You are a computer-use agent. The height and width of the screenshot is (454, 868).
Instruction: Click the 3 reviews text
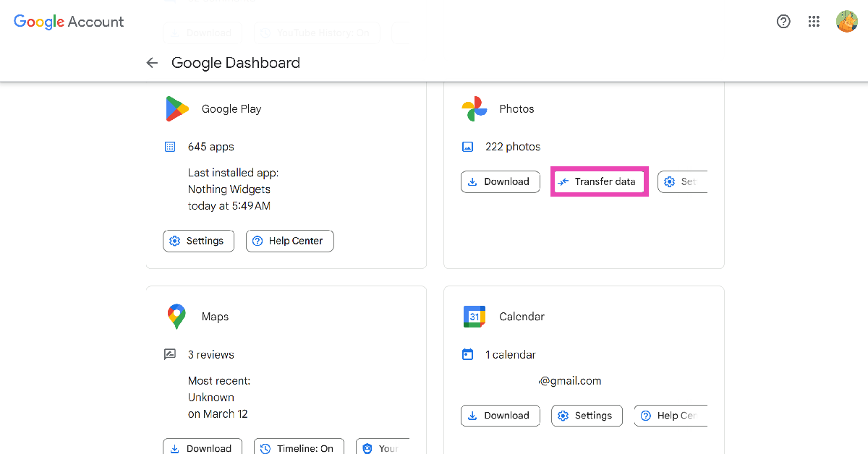(x=211, y=355)
